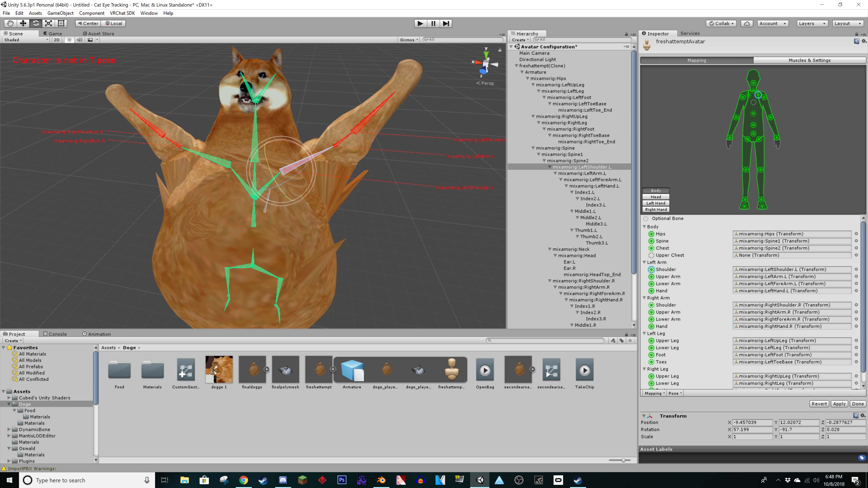868x488 pixels.
Task: Switch to the Asset Store tab
Action: click(x=98, y=33)
